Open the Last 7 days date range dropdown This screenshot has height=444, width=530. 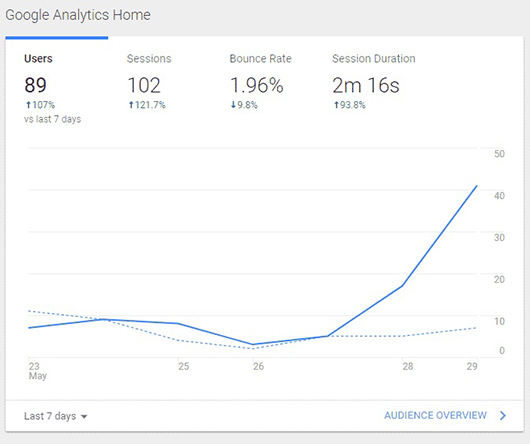[x=55, y=416]
